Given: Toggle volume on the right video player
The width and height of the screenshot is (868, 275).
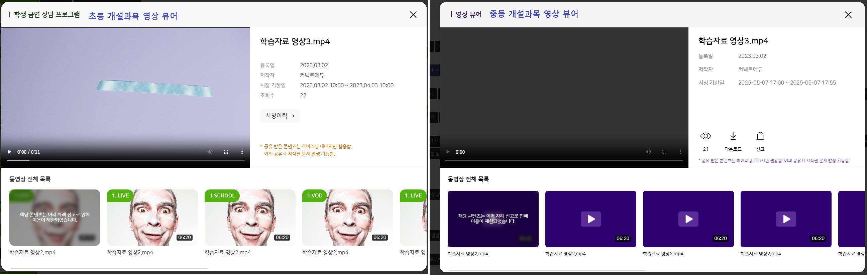Looking at the screenshot, I should coord(648,152).
